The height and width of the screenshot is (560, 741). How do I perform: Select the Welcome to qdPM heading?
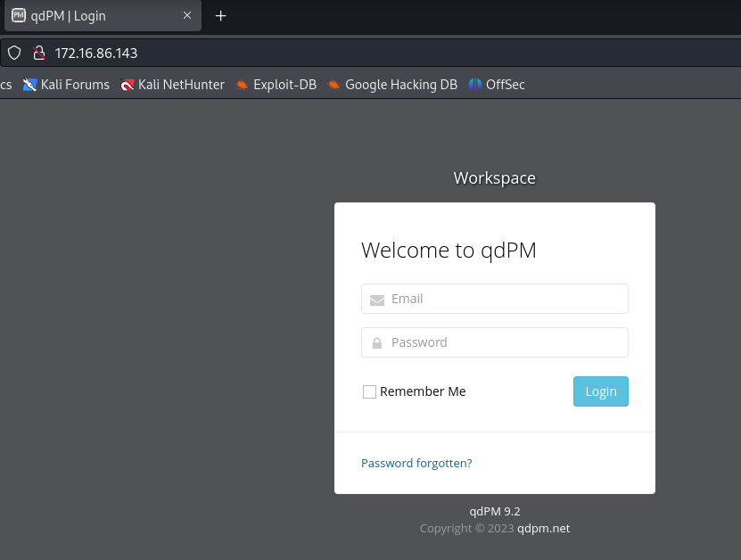click(449, 250)
